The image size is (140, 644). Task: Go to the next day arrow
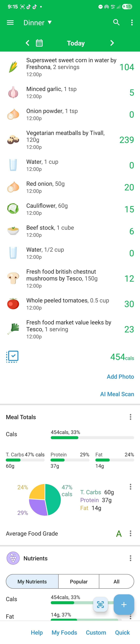coord(112,43)
